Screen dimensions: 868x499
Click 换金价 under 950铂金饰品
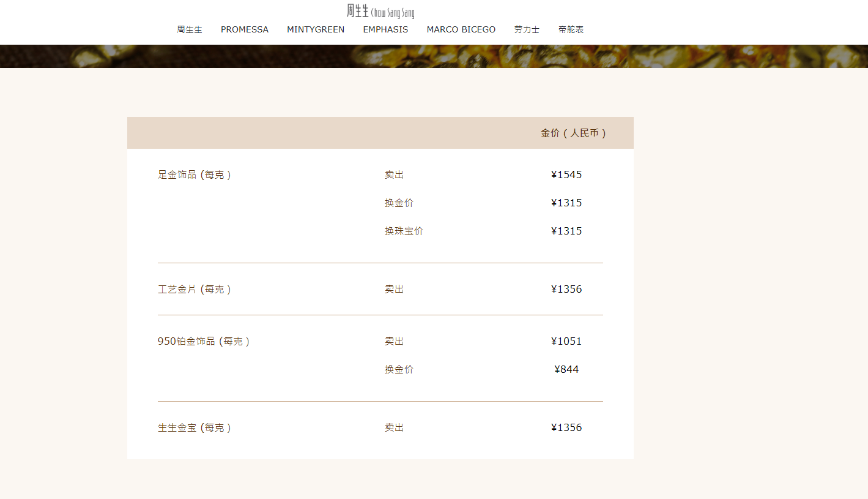coord(399,369)
